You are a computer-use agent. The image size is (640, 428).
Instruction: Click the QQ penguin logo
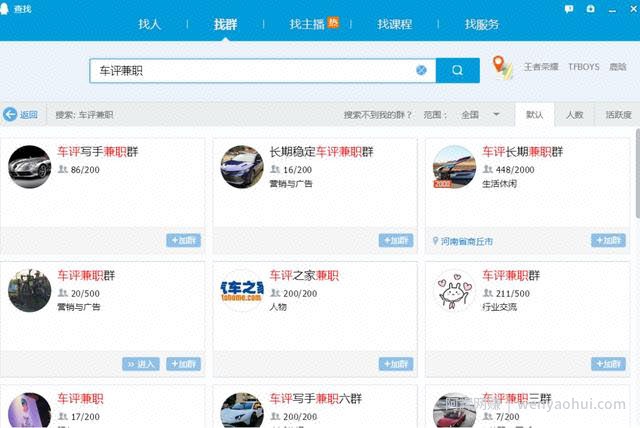click(x=4, y=9)
